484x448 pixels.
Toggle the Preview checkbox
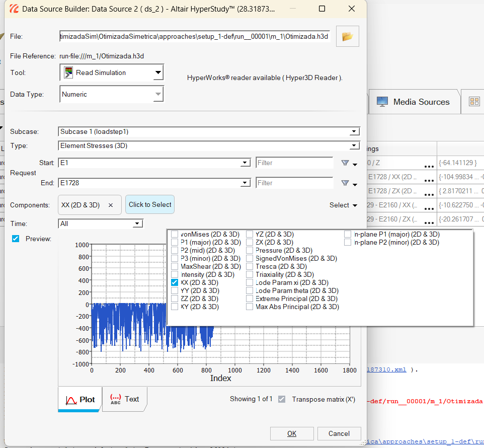point(16,239)
